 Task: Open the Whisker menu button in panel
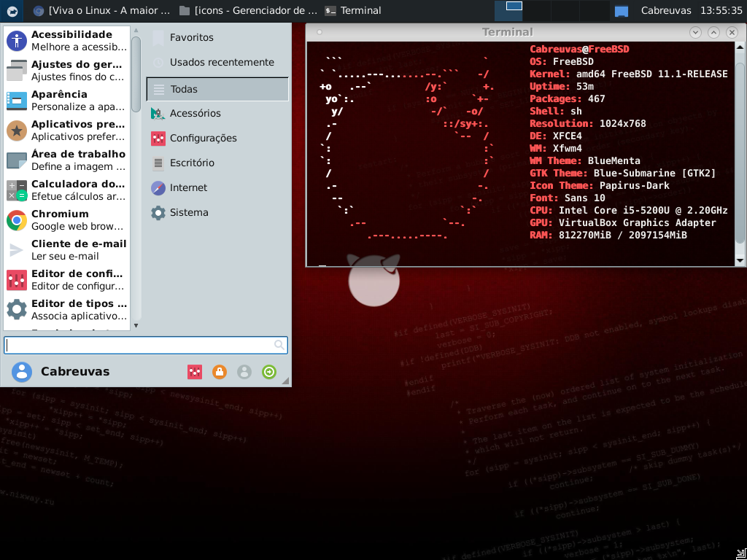(12, 10)
